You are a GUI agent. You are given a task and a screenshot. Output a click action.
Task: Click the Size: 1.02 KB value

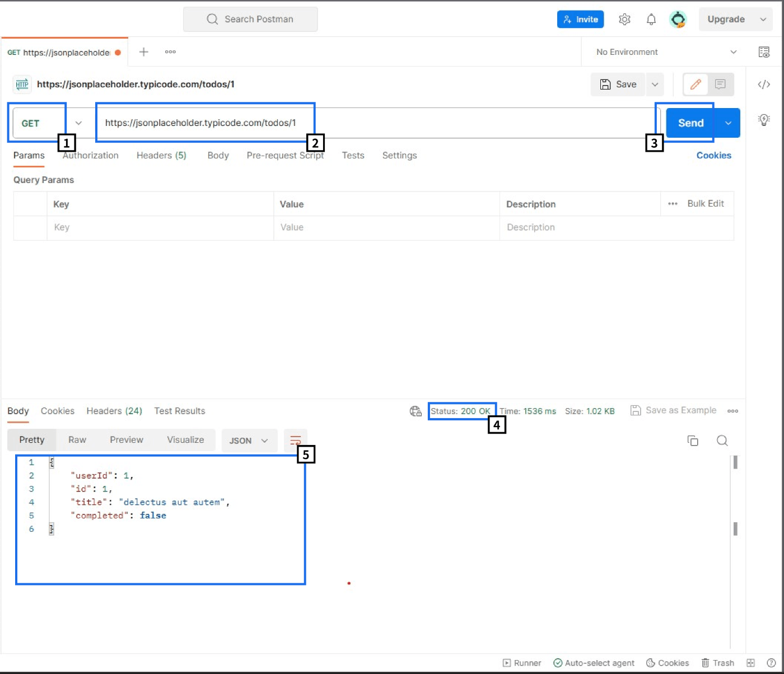click(590, 411)
